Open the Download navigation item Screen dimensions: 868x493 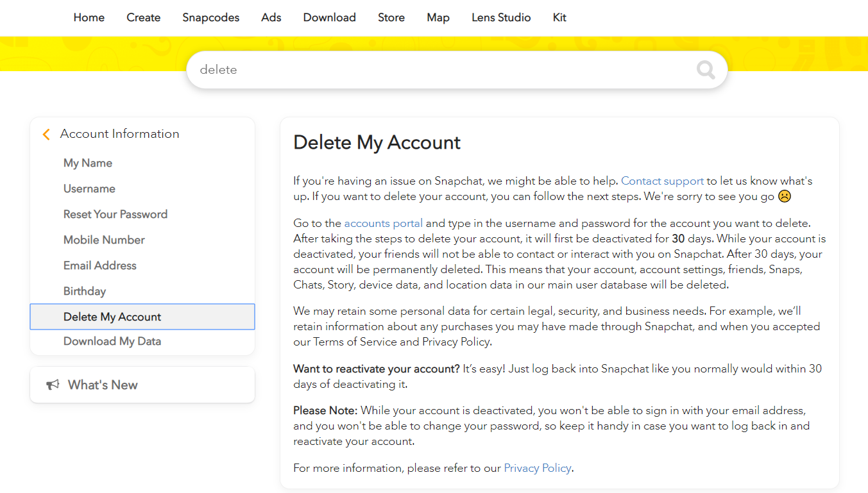(x=330, y=17)
